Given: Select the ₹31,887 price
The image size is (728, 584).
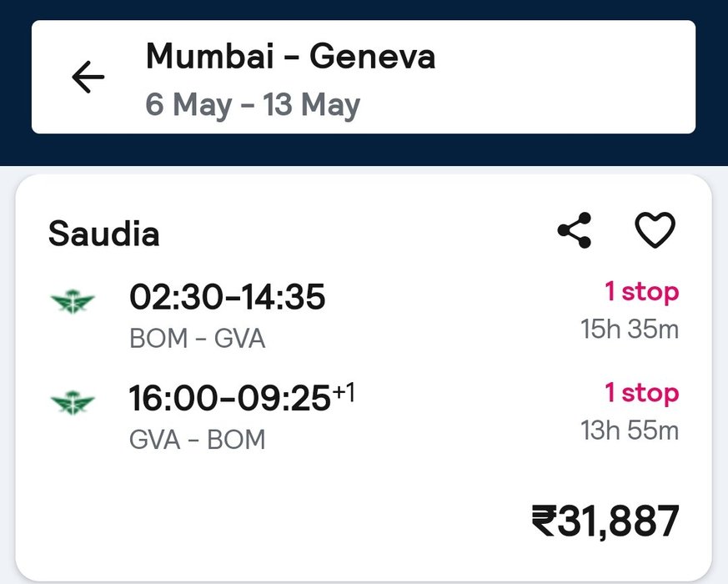Looking at the screenshot, I should 605,521.
